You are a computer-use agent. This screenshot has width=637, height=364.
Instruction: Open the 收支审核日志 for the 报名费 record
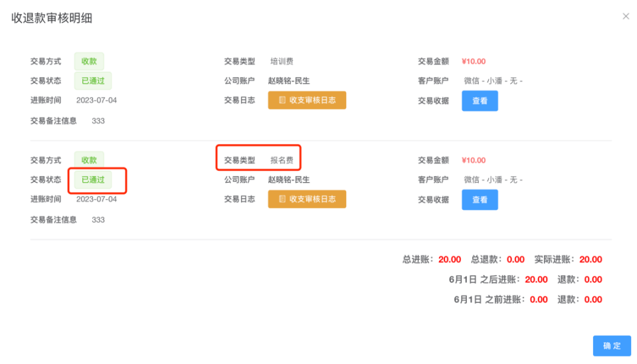[307, 199]
